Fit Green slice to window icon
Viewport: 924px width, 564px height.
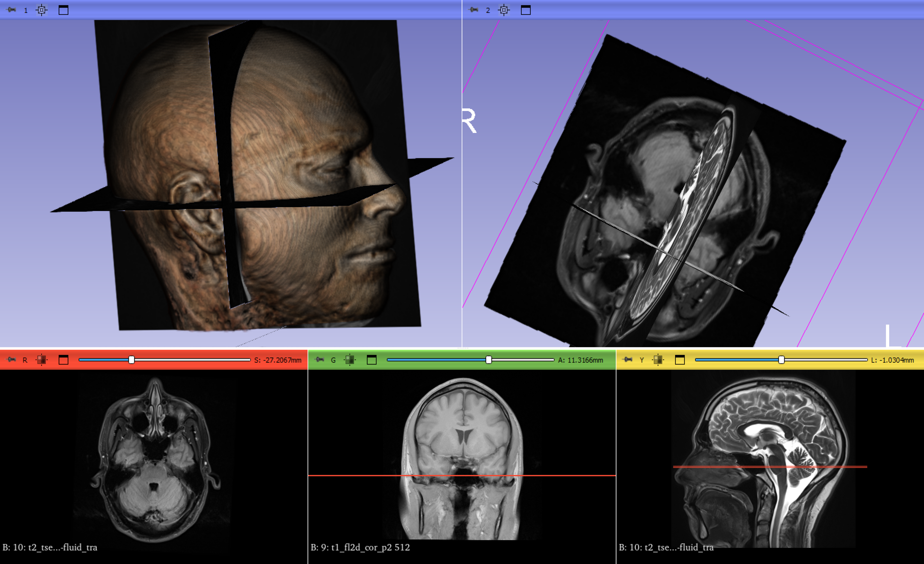point(350,360)
